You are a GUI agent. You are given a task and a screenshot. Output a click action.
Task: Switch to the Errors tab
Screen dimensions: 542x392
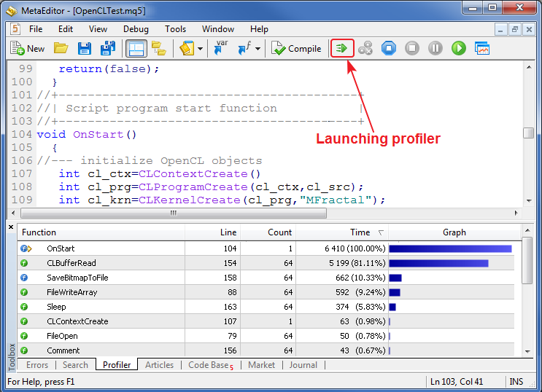(x=37, y=365)
